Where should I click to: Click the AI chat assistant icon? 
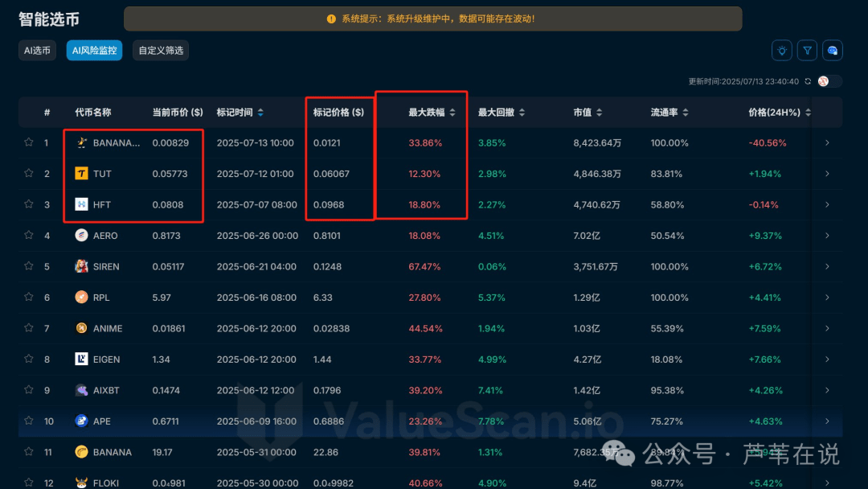(x=833, y=50)
